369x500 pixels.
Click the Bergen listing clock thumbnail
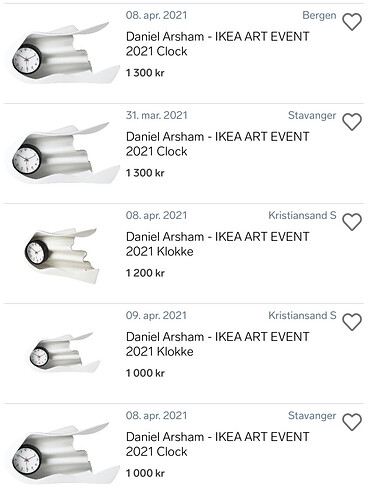tap(63, 53)
